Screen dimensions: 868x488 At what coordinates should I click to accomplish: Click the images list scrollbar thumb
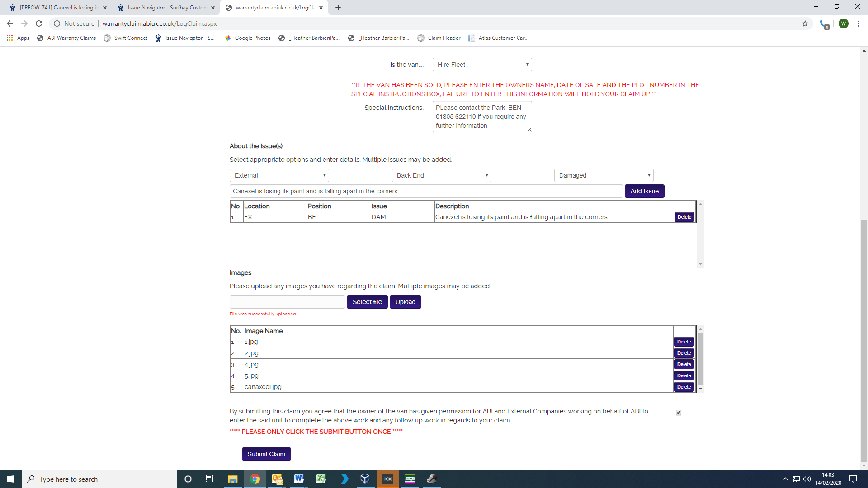coord(700,358)
